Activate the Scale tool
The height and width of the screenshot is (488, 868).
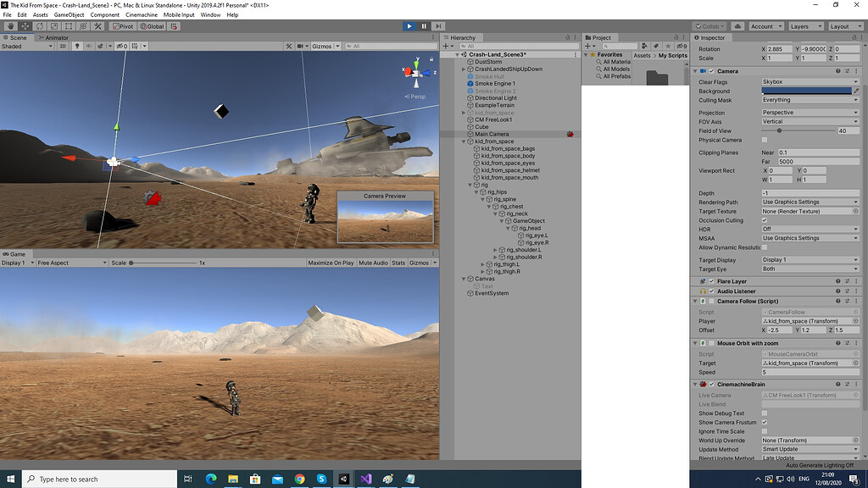(x=53, y=26)
